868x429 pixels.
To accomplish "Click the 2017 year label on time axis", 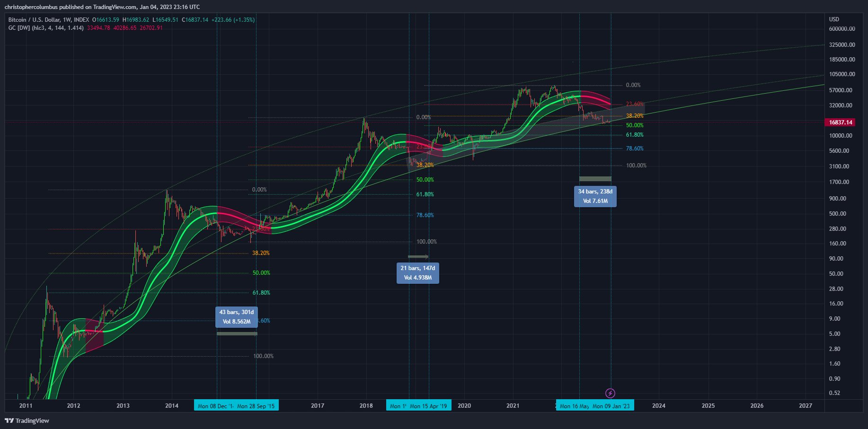I will pyautogui.click(x=318, y=406).
